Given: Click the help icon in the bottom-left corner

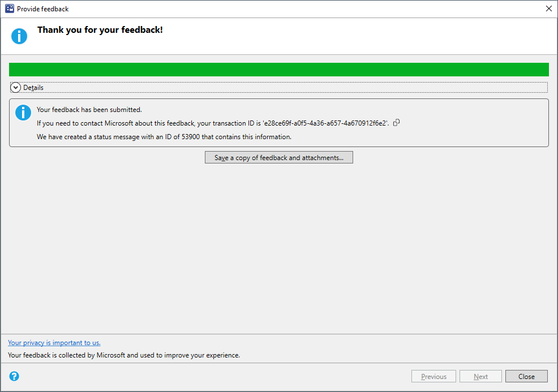Looking at the screenshot, I should 14,376.
